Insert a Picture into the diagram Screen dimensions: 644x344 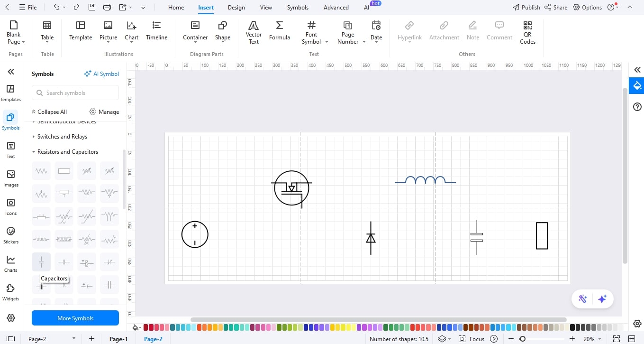(x=108, y=32)
